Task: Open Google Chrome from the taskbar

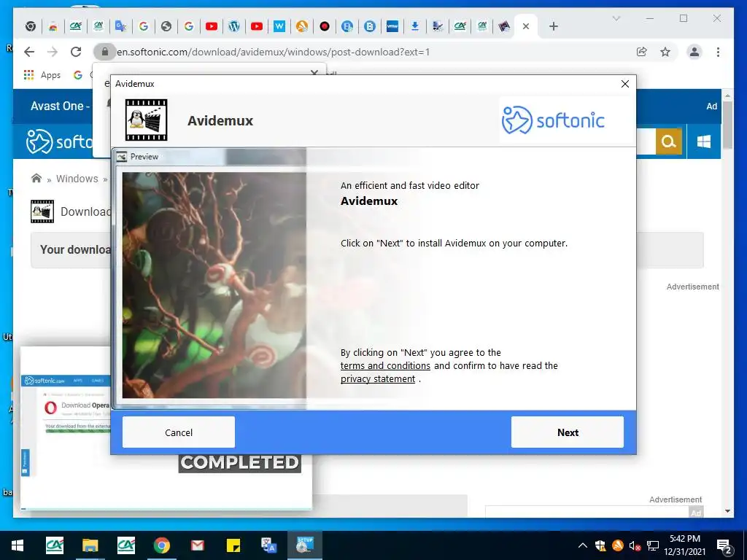Action: coord(161,545)
